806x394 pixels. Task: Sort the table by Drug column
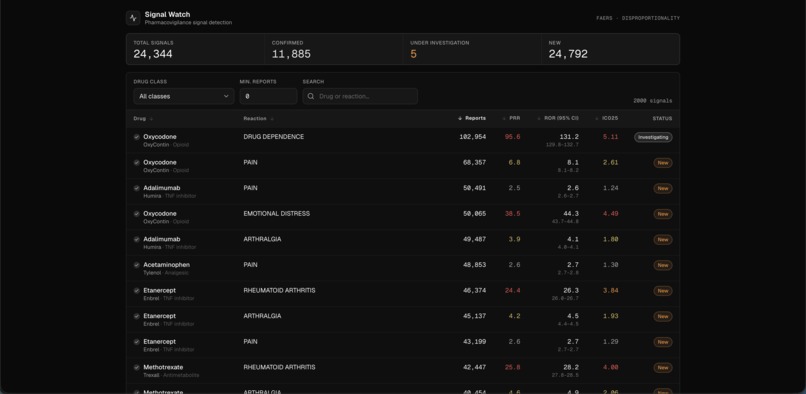tap(143, 118)
